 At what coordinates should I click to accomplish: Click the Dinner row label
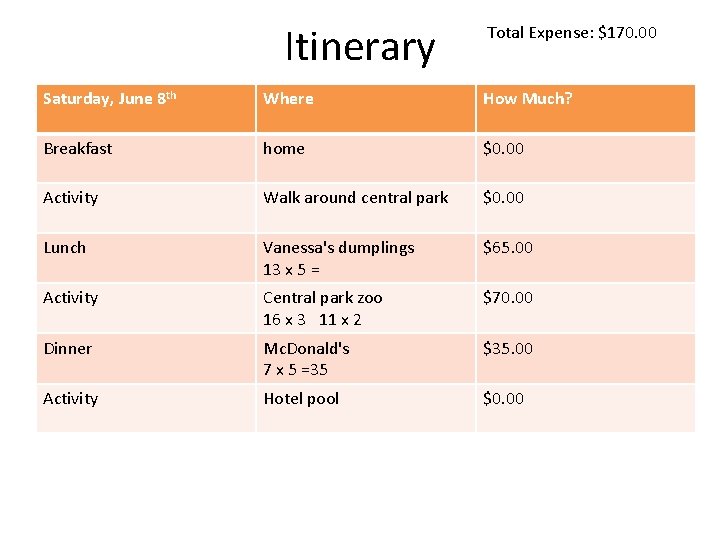pos(67,349)
